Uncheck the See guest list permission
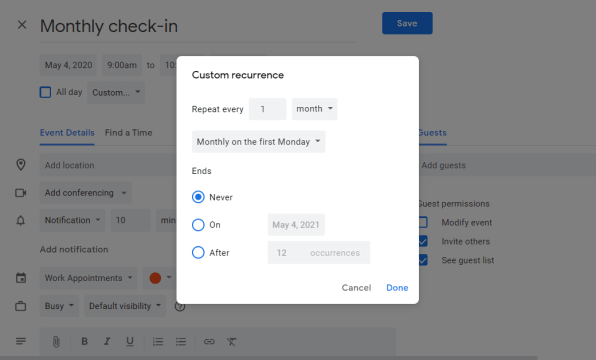 [423, 260]
